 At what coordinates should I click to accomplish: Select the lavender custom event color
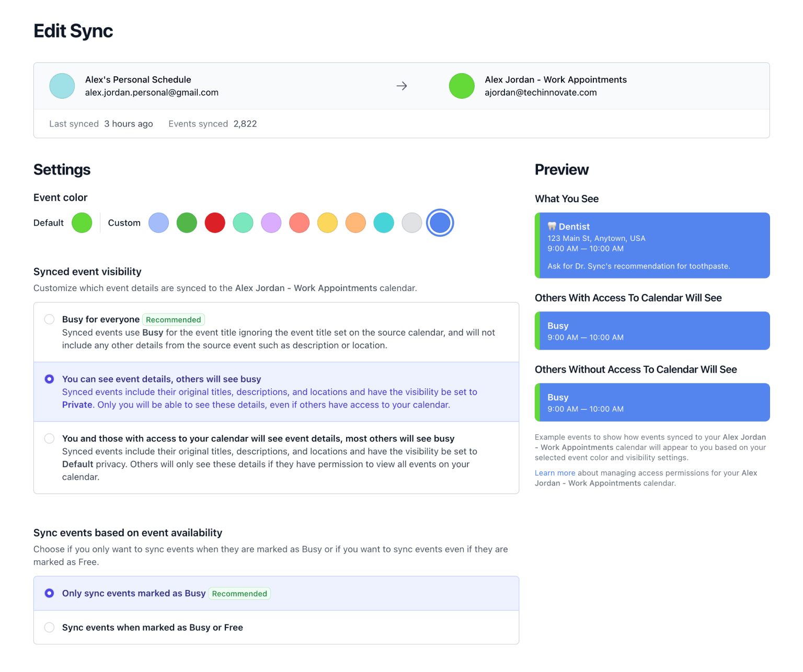pos(271,222)
